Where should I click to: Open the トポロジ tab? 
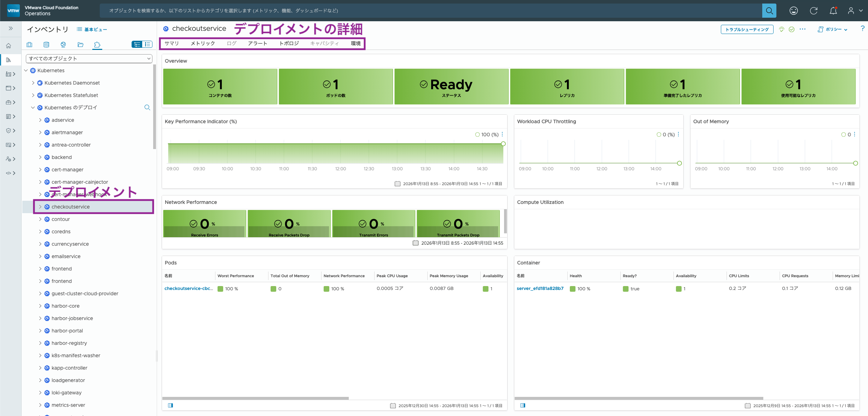289,43
